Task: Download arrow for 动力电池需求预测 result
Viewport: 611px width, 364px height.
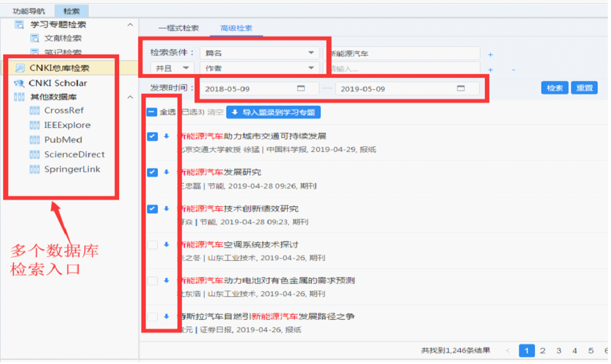Action: click(167, 280)
